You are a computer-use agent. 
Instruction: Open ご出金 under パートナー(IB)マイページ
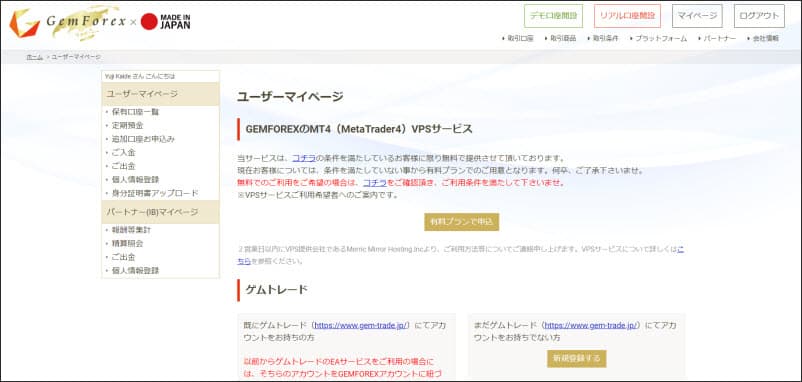(x=123, y=257)
